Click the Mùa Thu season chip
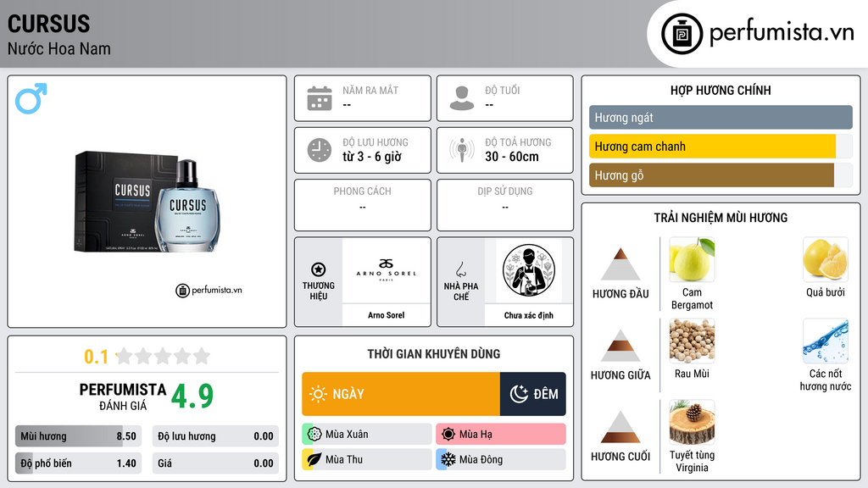868x488 pixels. pyautogui.click(x=367, y=459)
